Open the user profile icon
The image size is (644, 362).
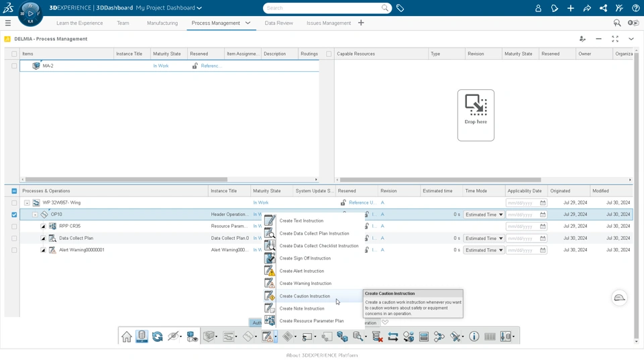538,8
